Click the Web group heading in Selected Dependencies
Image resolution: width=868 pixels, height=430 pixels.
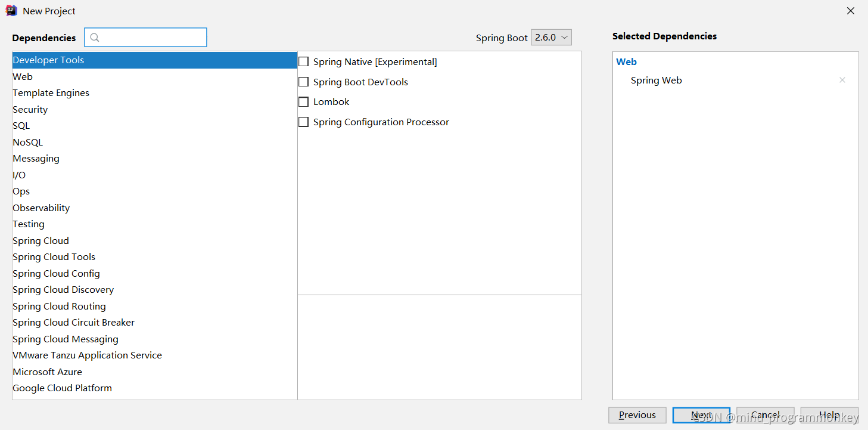tap(626, 61)
